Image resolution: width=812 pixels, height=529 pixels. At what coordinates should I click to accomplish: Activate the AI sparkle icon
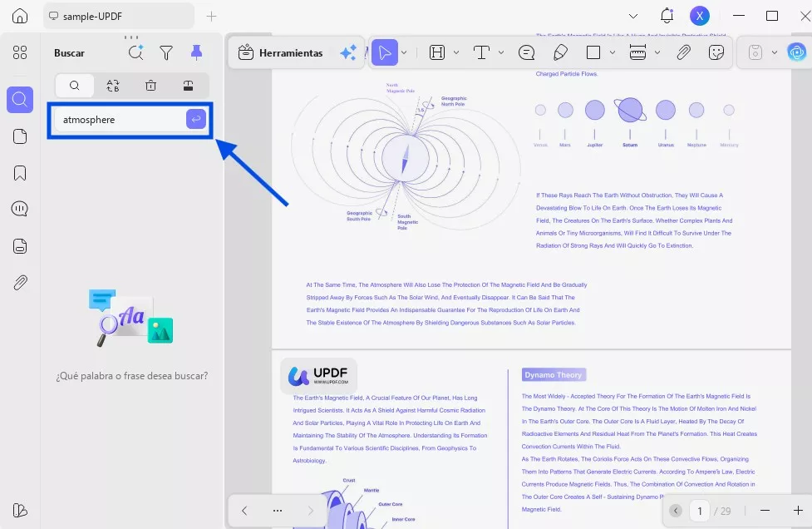(x=348, y=52)
